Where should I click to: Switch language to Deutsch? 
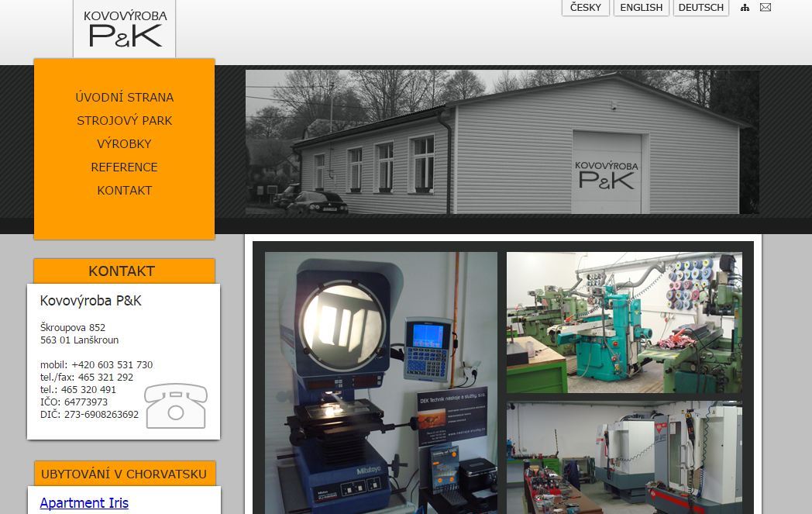coord(701,7)
